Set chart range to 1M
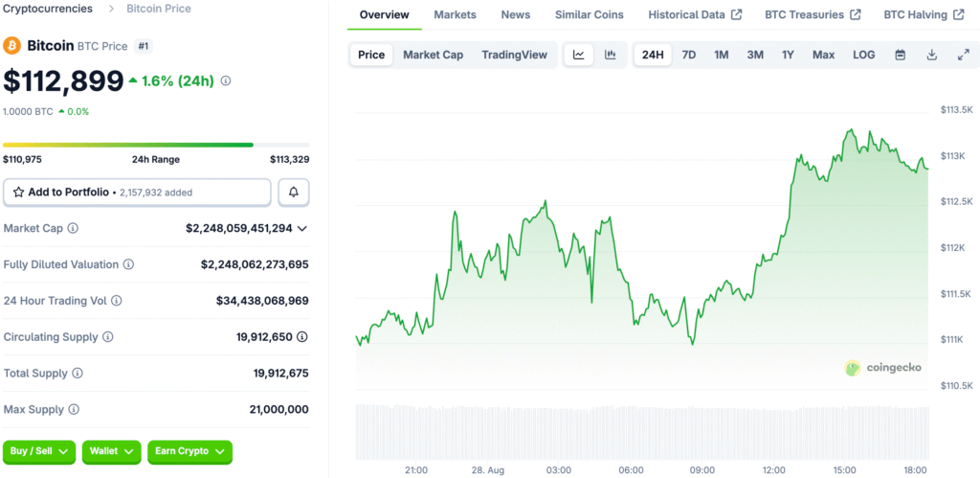Screen dimensions: 980x478 (x=722, y=55)
